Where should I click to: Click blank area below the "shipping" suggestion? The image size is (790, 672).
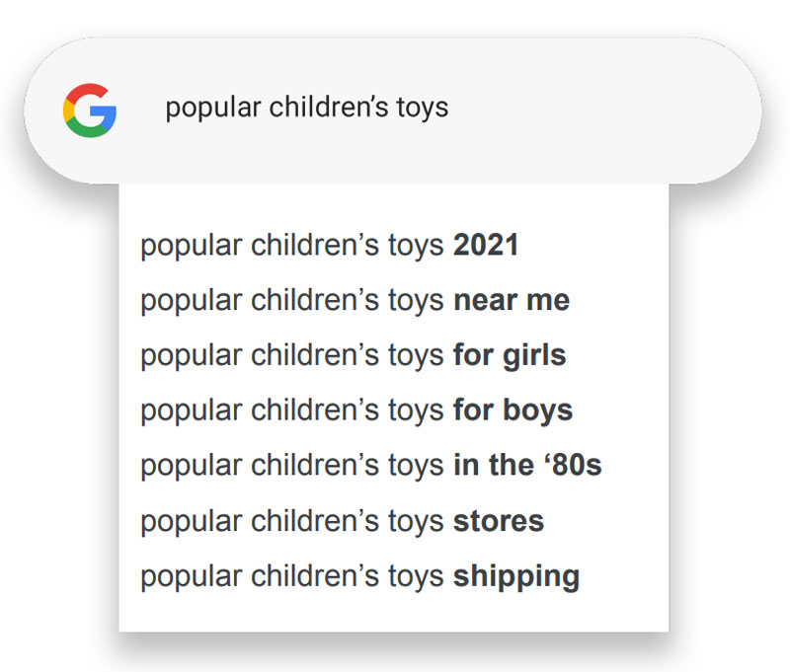(395, 612)
